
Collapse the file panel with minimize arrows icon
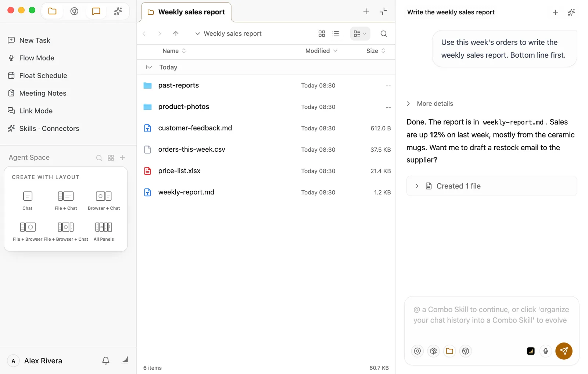click(383, 11)
